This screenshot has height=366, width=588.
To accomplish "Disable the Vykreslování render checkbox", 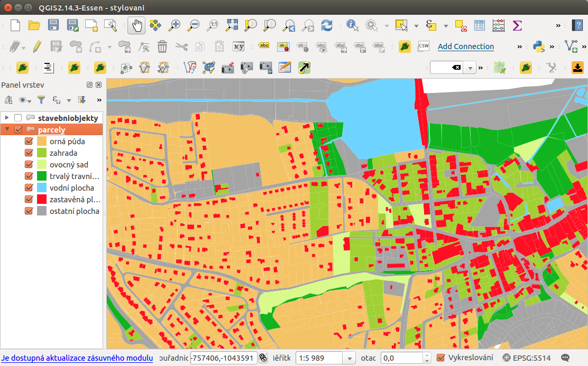I will 441,358.
